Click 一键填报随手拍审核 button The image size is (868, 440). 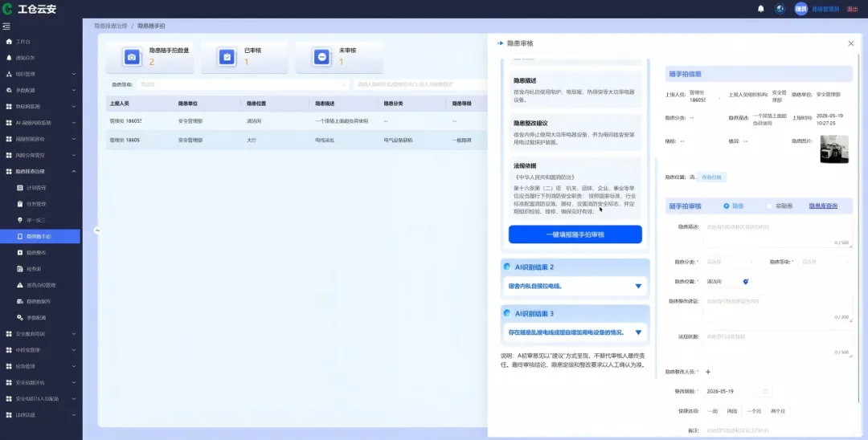coord(575,234)
